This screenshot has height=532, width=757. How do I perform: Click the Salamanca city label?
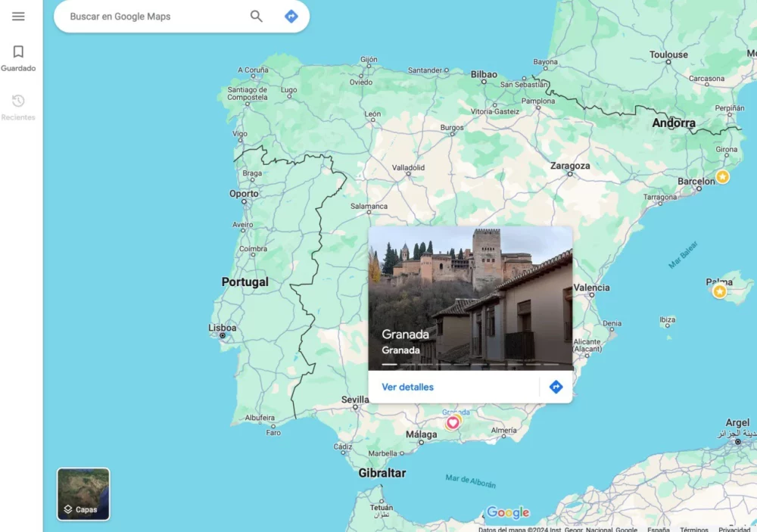tap(369, 206)
